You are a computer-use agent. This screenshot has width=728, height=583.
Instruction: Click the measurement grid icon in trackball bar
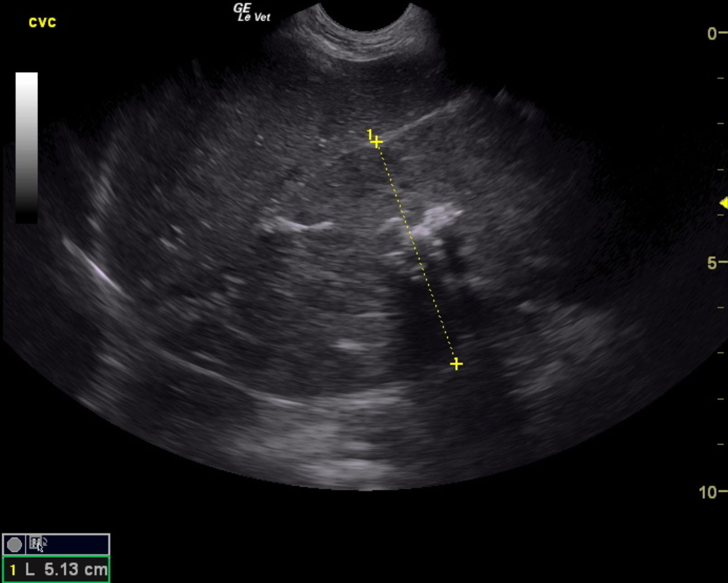click(34, 543)
